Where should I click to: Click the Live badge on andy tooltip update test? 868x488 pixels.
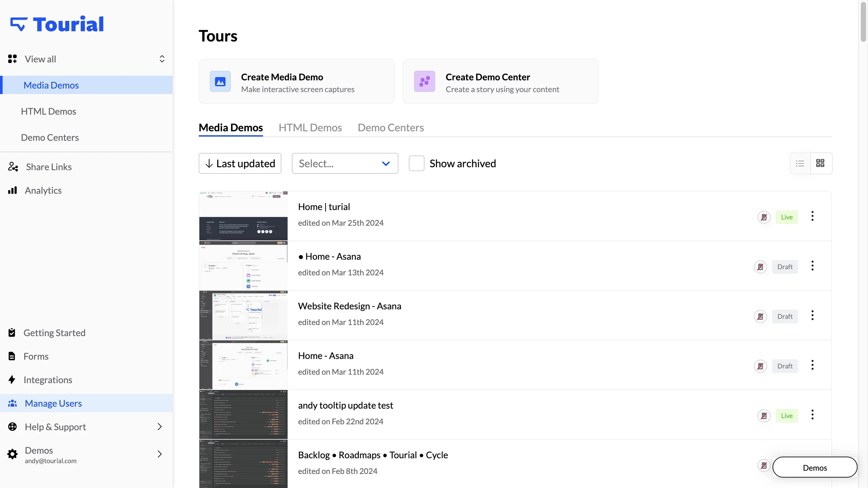787,415
